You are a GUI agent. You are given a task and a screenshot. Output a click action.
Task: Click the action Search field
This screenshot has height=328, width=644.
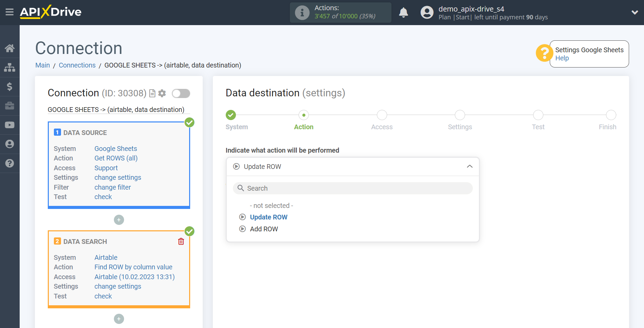353,188
